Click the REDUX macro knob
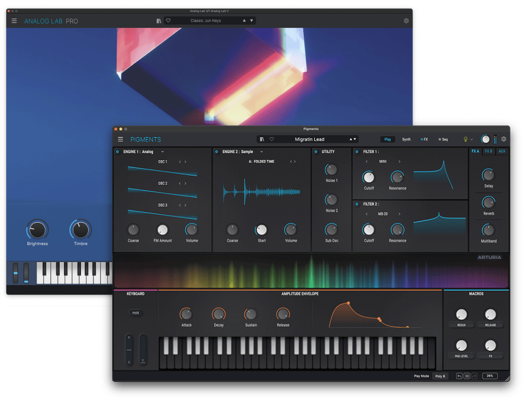The height and width of the screenshot is (400, 532). pyautogui.click(x=461, y=315)
